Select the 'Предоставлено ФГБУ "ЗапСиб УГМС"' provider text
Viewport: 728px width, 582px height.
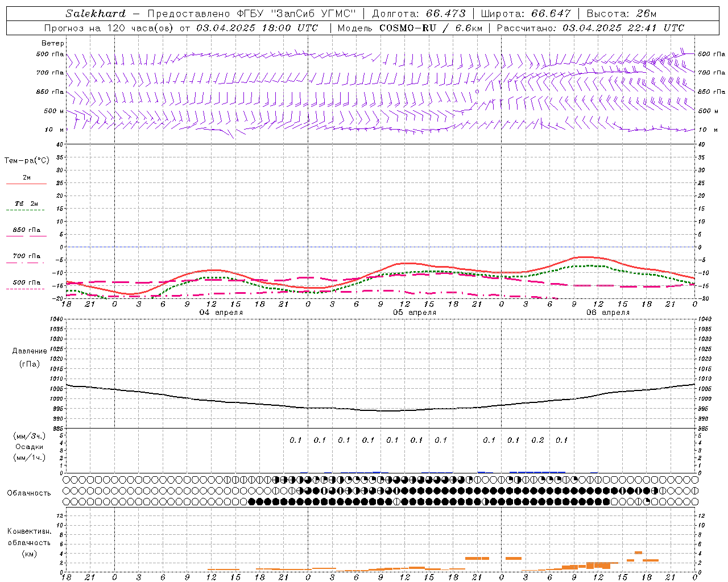[x=251, y=14]
